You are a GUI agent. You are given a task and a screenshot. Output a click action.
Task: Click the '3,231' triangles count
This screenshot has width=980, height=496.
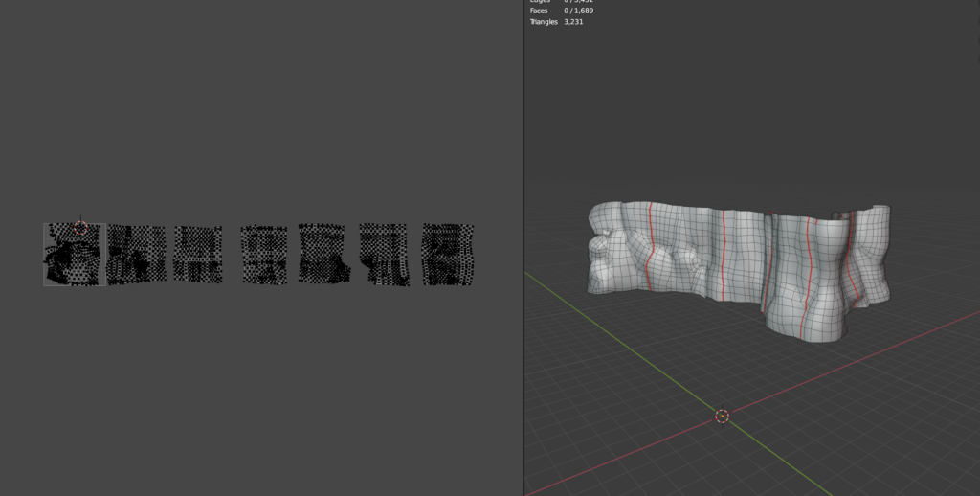click(x=574, y=22)
